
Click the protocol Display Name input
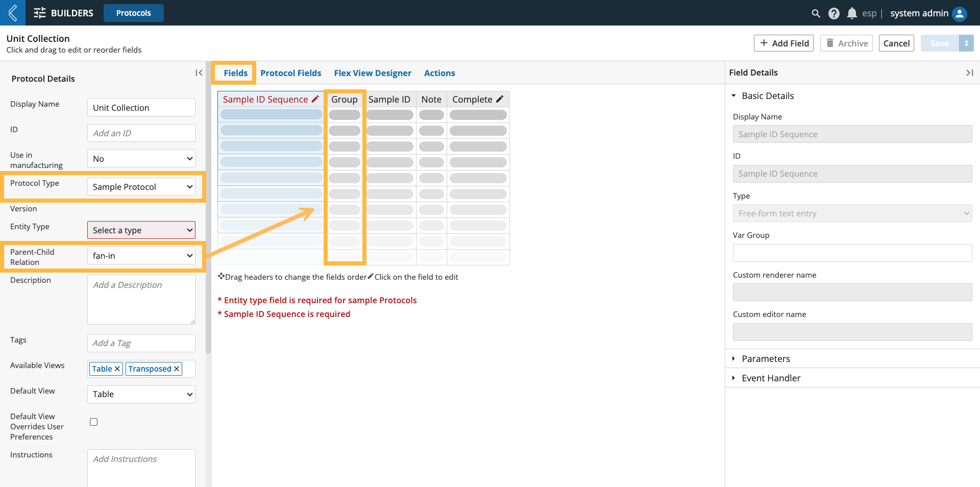[x=141, y=108]
